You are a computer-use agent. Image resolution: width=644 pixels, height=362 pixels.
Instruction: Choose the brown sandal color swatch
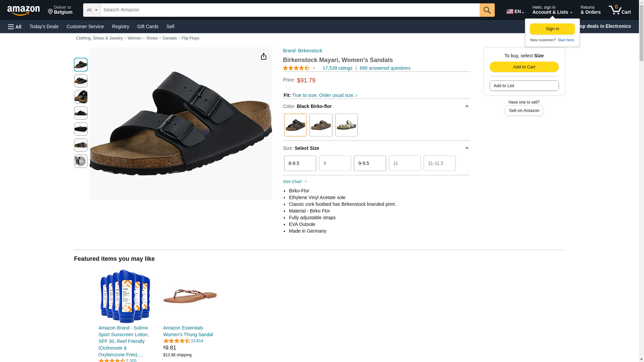tap(321, 125)
